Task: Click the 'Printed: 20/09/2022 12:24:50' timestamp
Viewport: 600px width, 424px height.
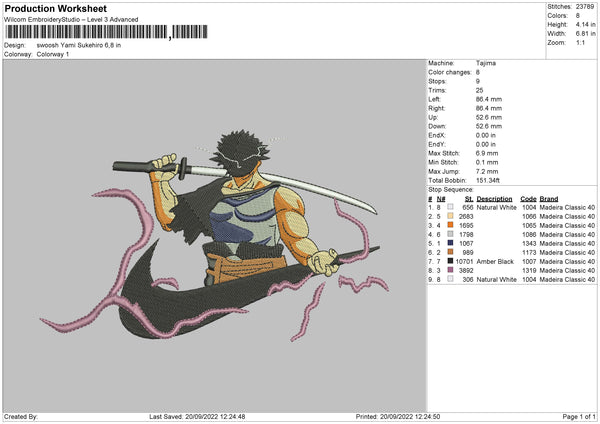Action: pyautogui.click(x=398, y=417)
